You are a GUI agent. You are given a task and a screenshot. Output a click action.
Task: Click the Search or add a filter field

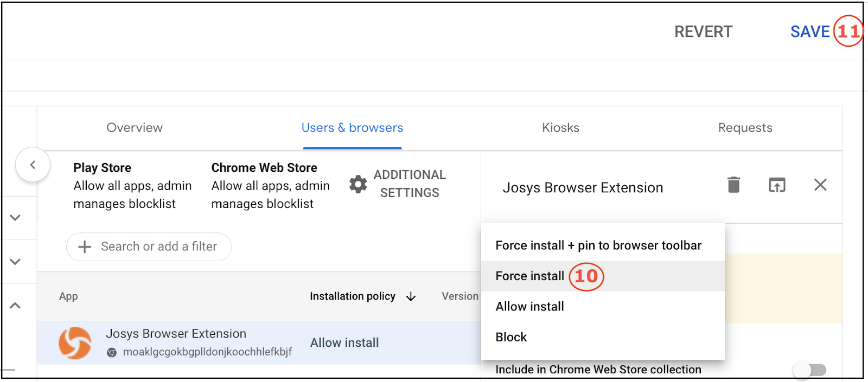(149, 247)
